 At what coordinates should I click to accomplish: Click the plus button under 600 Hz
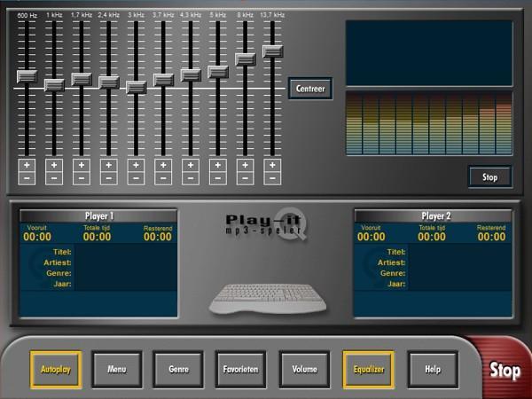pyautogui.click(x=27, y=165)
